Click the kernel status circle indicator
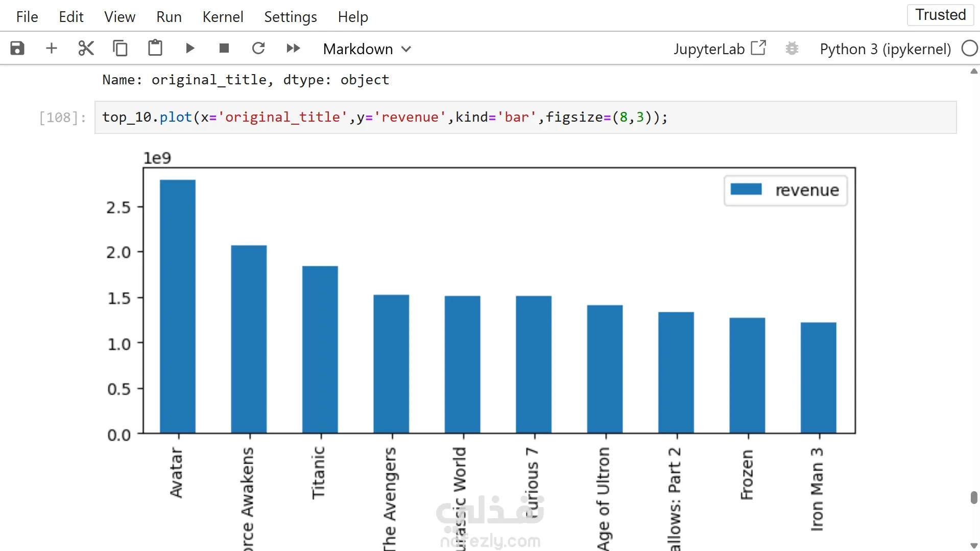 click(969, 49)
